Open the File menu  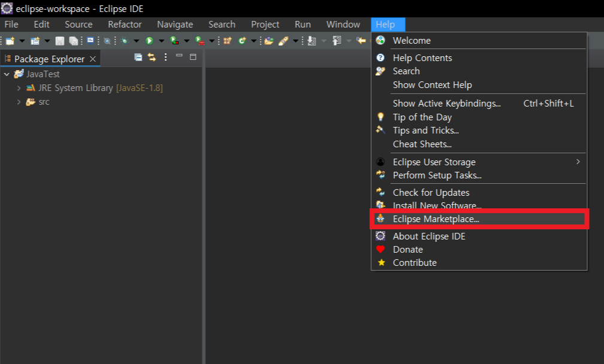tap(11, 25)
